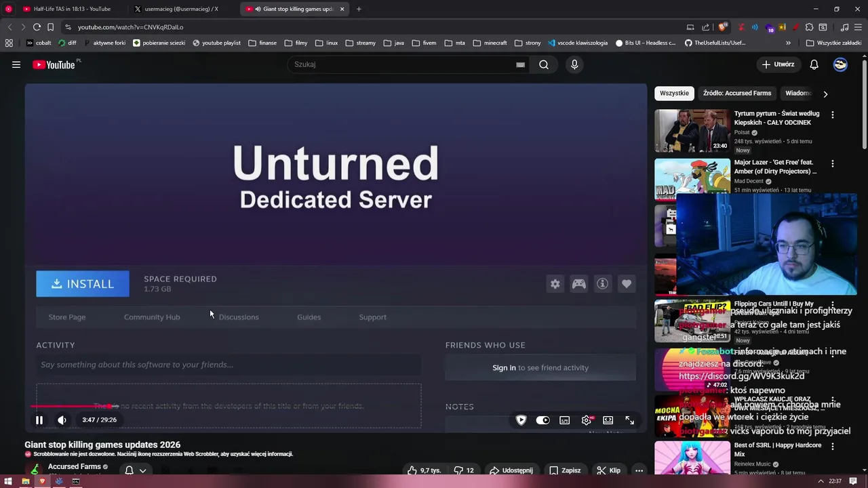Open the on-screen keyboard in the search box
Viewport: 868px width, 488px height.
tap(520, 64)
